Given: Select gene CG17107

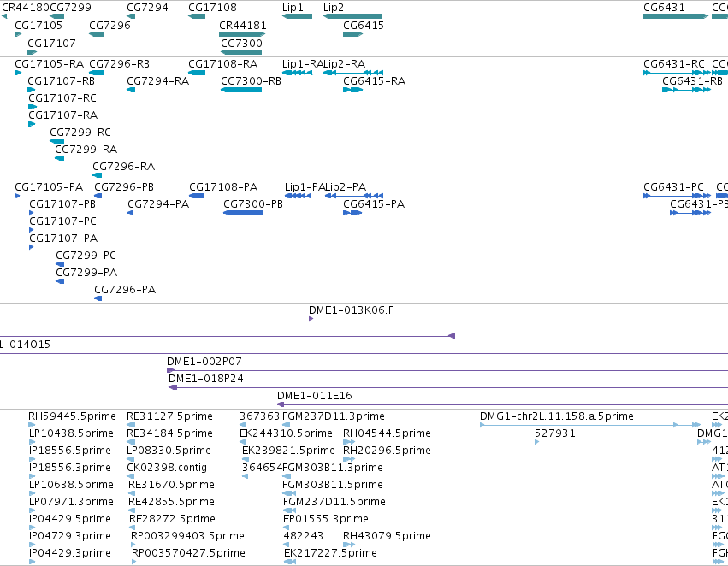Looking at the screenshot, I should [32, 52].
